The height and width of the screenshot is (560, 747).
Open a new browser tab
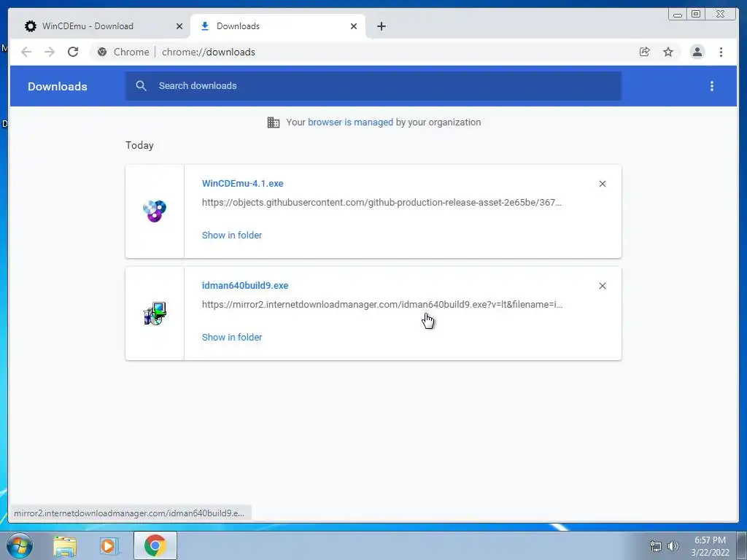pyautogui.click(x=381, y=26)
